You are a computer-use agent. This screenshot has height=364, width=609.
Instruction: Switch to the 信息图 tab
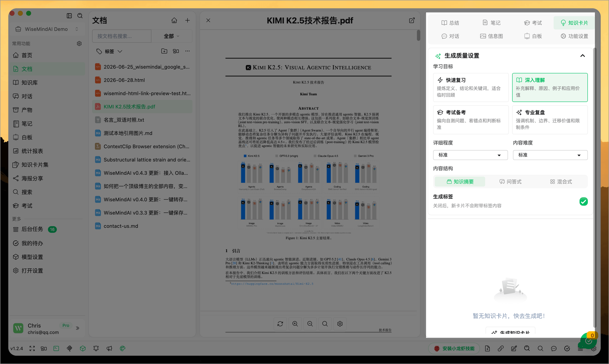(491, 36)
